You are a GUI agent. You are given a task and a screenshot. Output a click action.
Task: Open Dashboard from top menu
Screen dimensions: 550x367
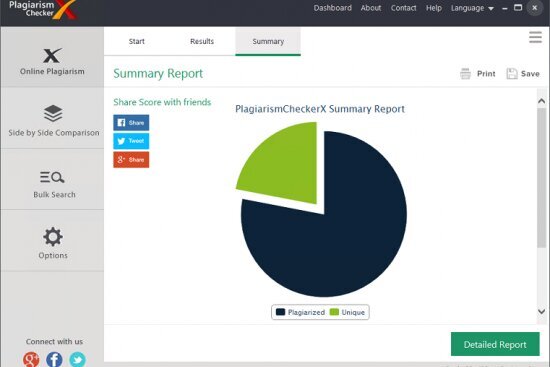click(x=333, y=8)
